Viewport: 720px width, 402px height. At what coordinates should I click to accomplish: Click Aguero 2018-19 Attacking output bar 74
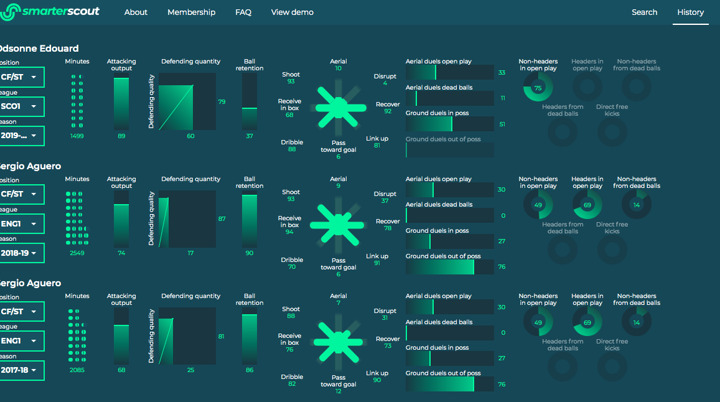coord(121,220)
